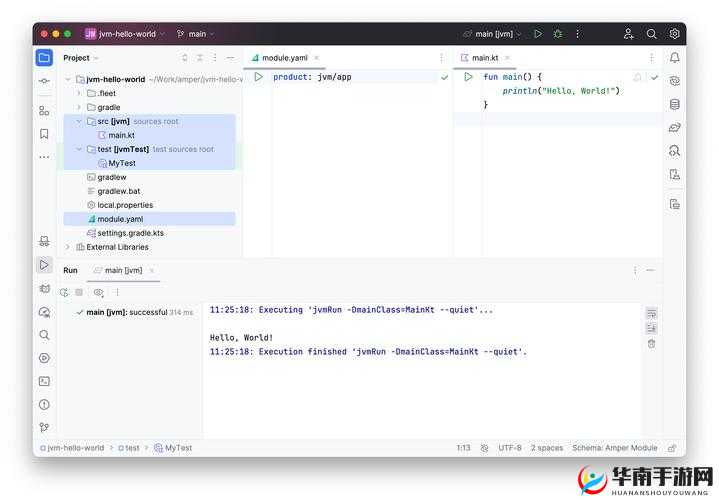Open the Database tool window icon
The width and height of the screenshot is (719, 500).
coord(675,104)
